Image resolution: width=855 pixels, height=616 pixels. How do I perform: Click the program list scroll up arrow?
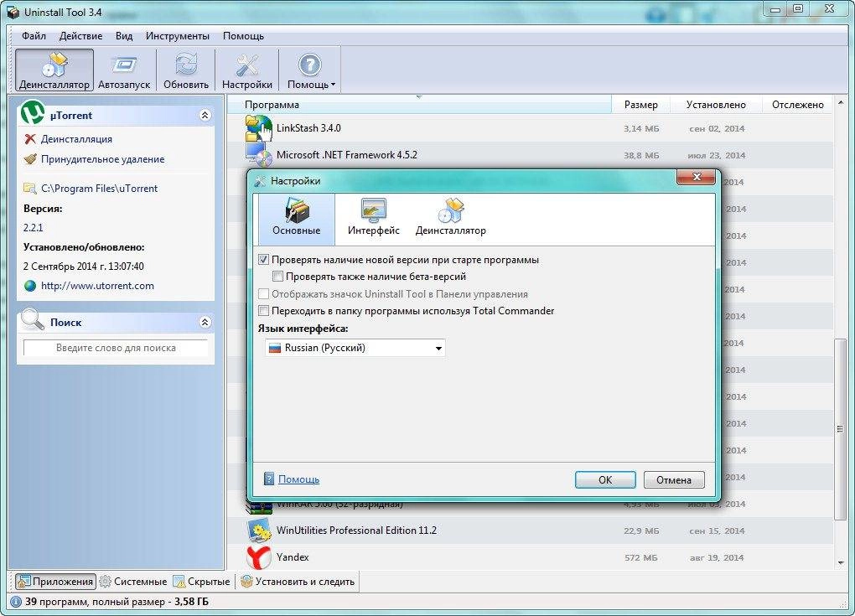click(x=840, y=103)
